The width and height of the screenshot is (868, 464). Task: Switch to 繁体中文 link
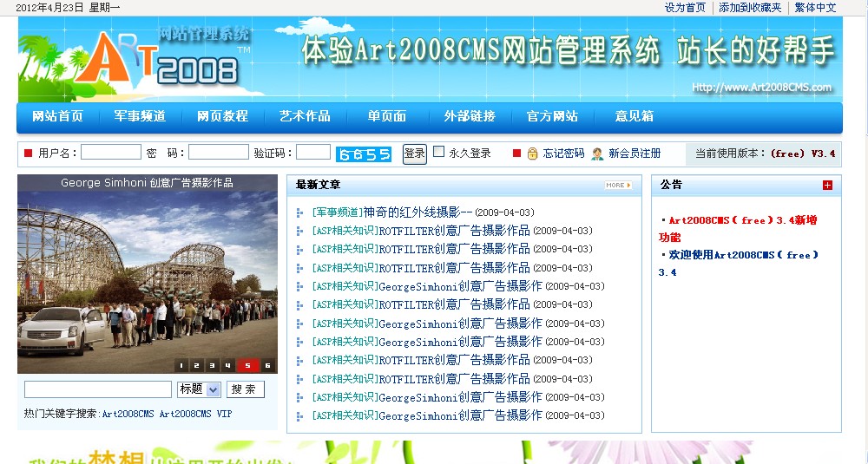815,8
